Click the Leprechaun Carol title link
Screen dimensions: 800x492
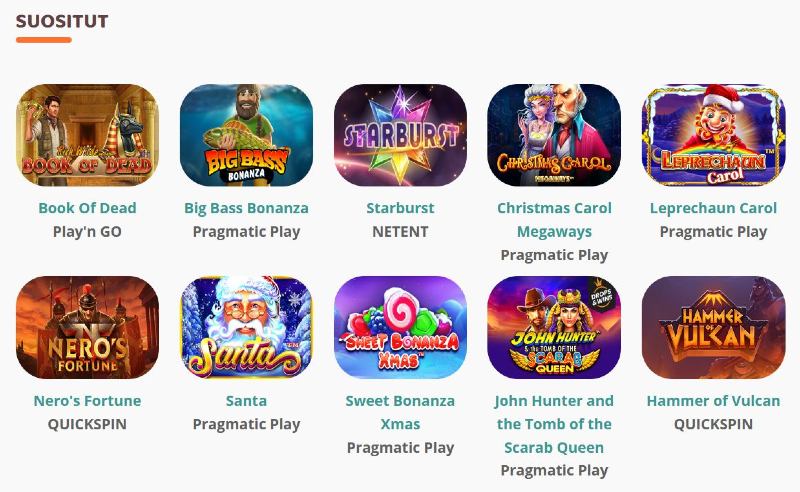(x=713, y=208)
